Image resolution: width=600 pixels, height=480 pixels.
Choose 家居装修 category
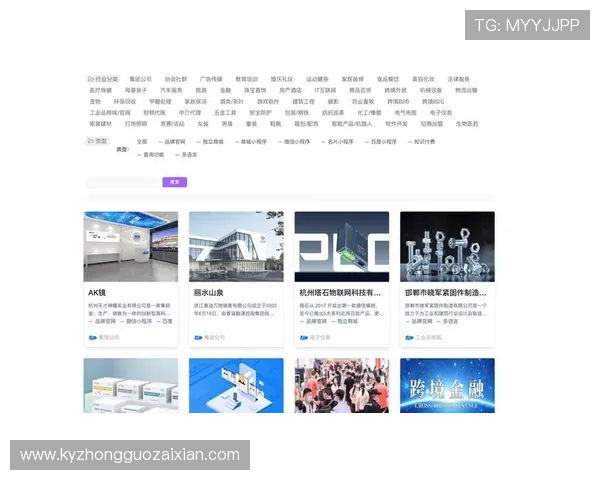[352, 79]
